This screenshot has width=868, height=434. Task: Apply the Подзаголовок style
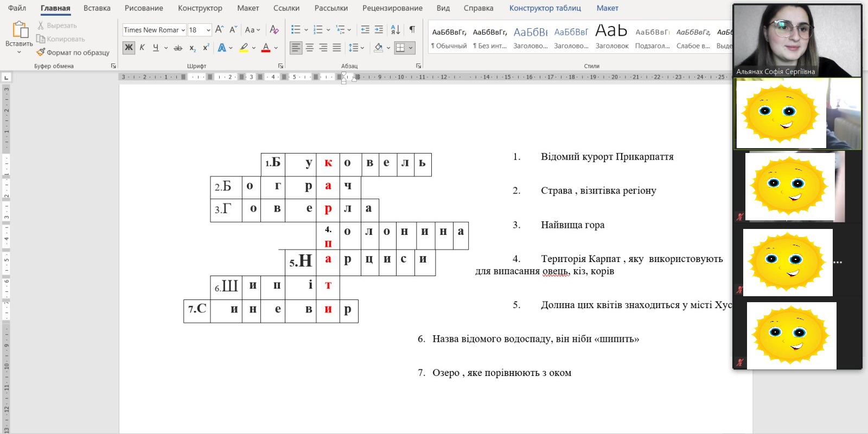[653, 38]
